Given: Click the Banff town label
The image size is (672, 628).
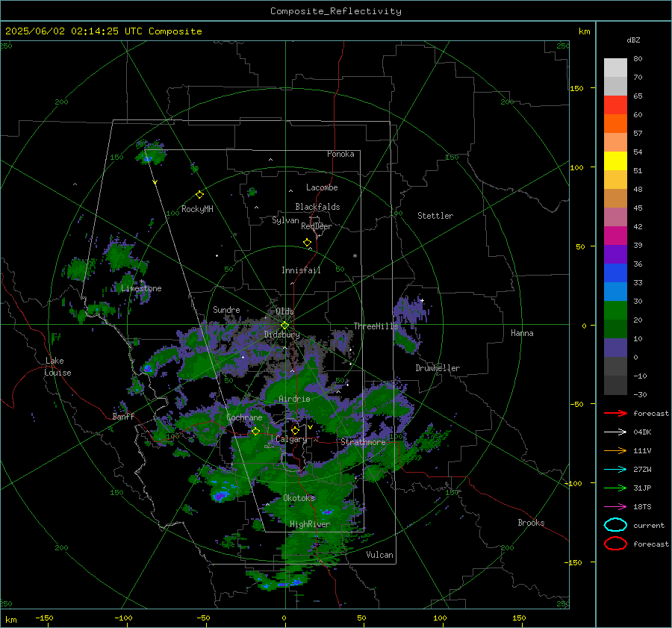Looking at the screenshot, I should (123, 416).
